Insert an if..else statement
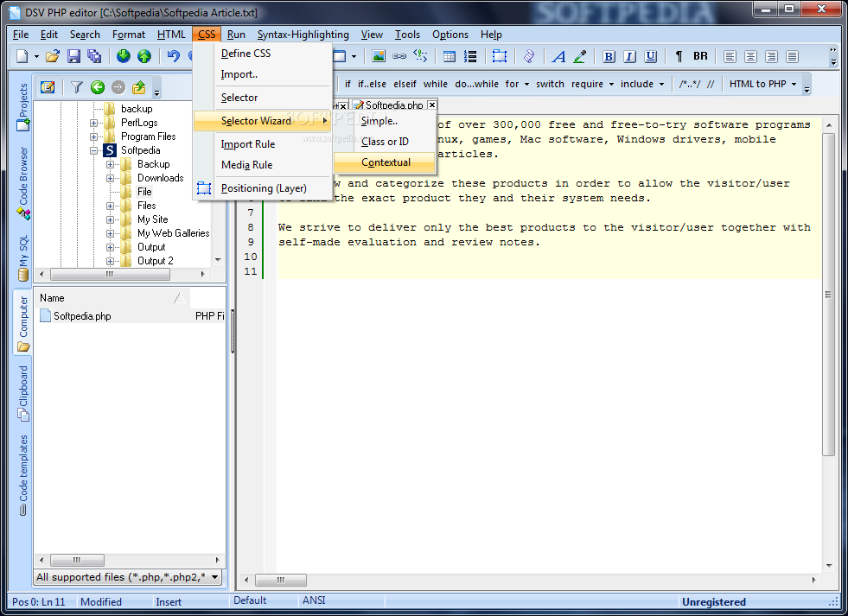This screenshot has height=616, width=848. [372, 85]
